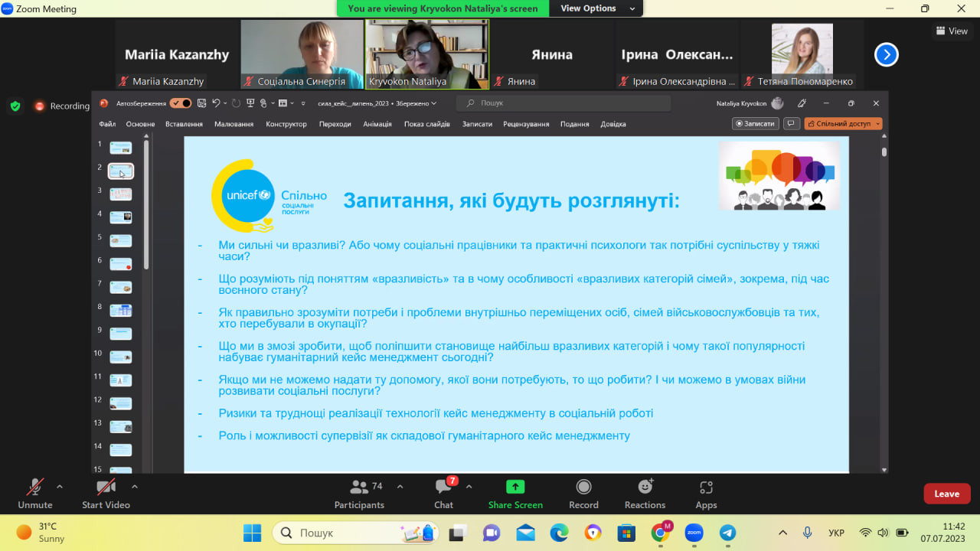Switch to Google Chrome on the taskbar
This screenshot has width=980, height=551.
660,533
